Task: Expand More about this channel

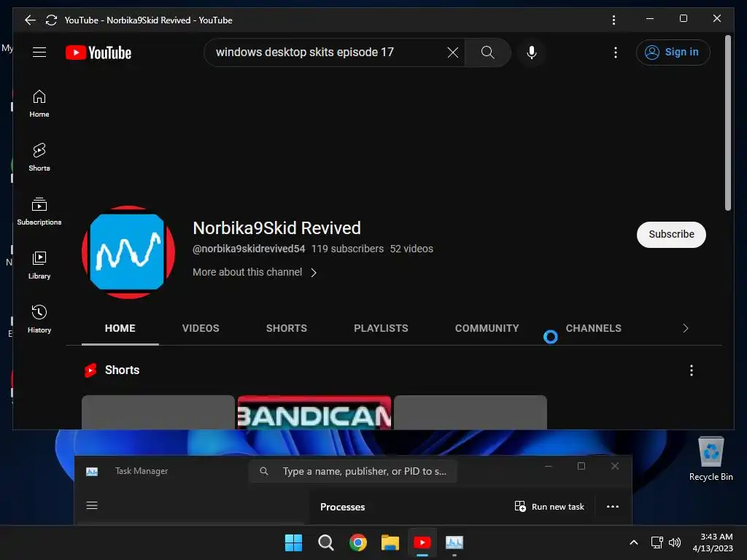Action: (255, 273)
